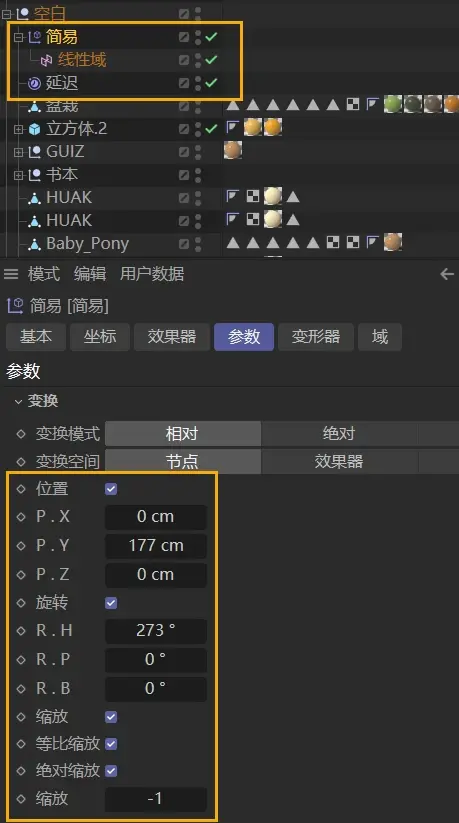Select the Baby_Pony object name
459x823 pixels.
point(87,244)
